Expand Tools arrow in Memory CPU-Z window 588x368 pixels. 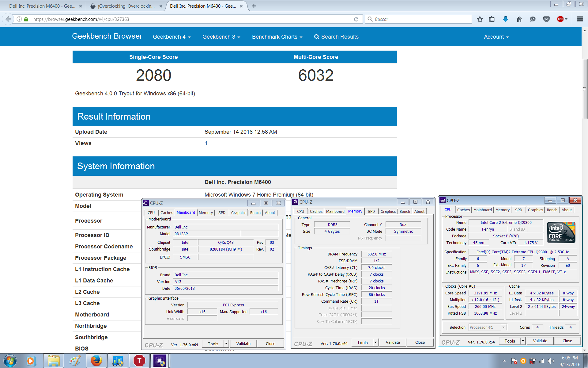(x=375, y=342)
